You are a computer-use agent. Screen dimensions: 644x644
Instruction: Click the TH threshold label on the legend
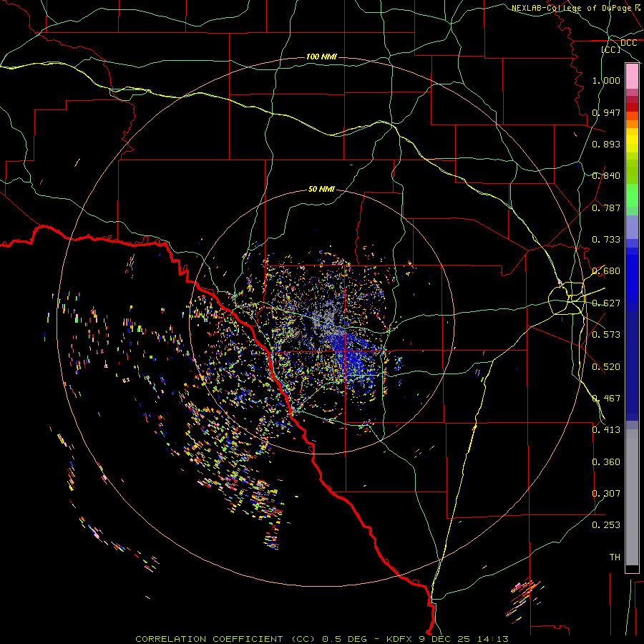click(615, 557)
